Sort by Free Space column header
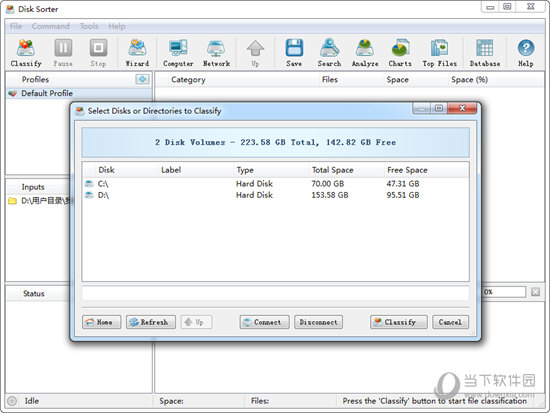Viewport: 550px width, 413px height. tap(426, 170)
